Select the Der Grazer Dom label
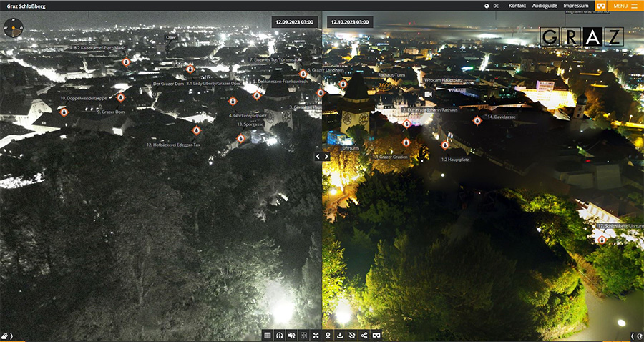Screen dimensions: 644x342 click(168, 84)
